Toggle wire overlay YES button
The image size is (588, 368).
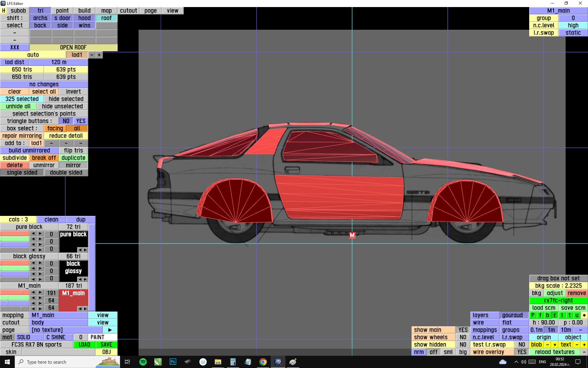point(522,352)
